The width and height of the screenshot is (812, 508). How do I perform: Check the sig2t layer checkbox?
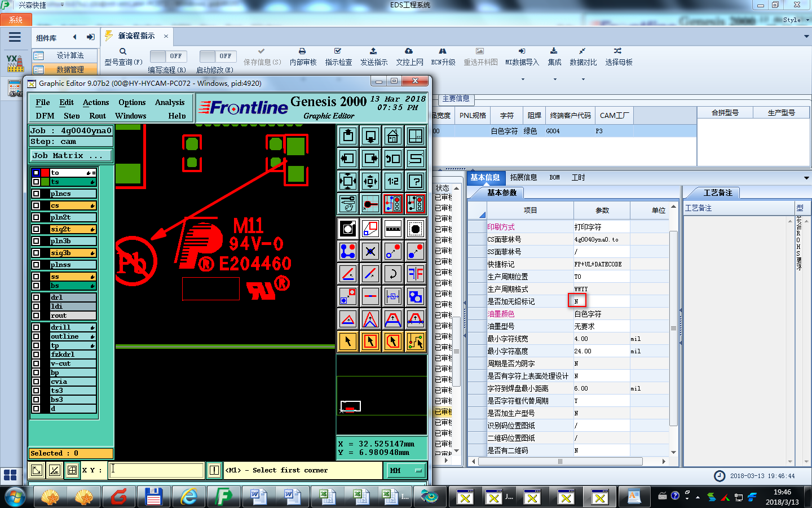(x=36, y=229)
